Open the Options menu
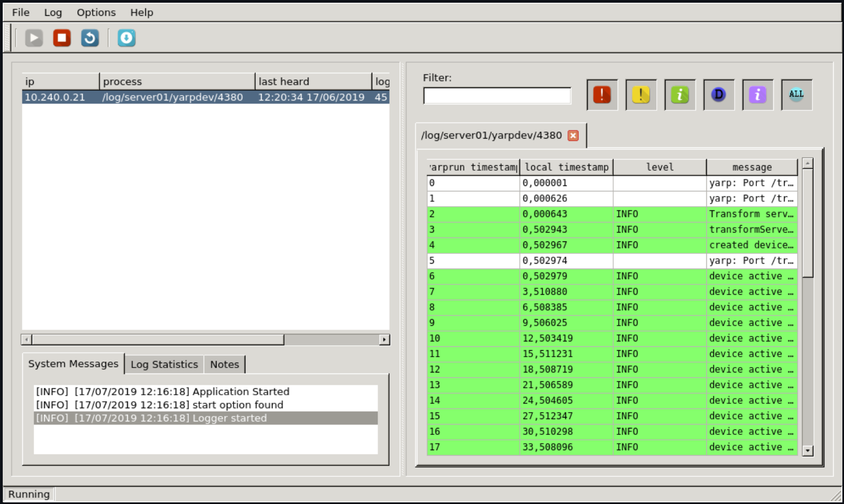 96,13
